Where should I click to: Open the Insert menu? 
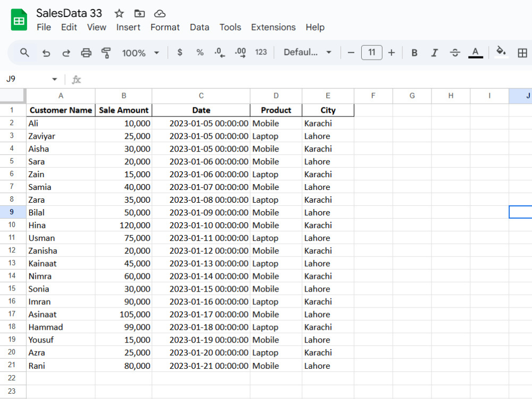(x=128, y=27)
